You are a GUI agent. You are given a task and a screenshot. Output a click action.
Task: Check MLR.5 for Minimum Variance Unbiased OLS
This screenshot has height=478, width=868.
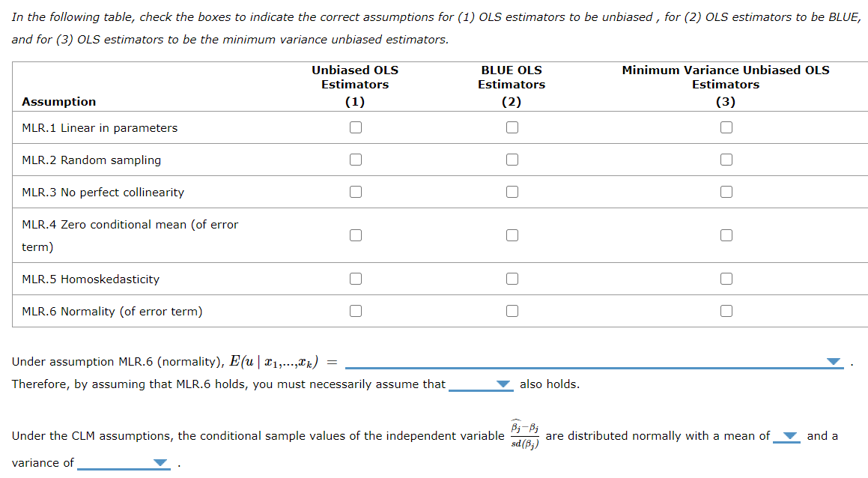(726, 278)
